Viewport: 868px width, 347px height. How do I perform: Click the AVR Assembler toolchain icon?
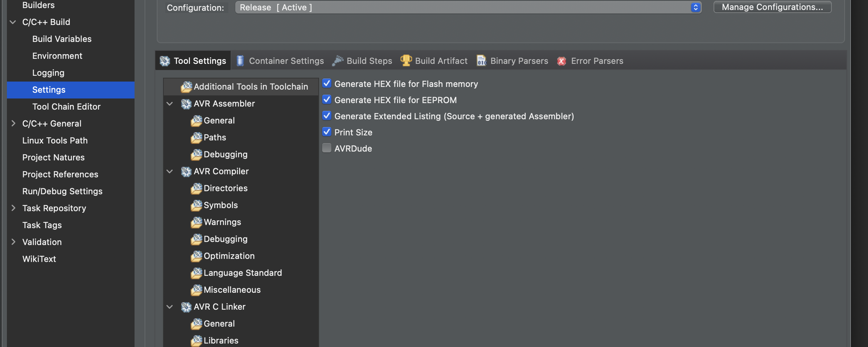coord(186,103)
